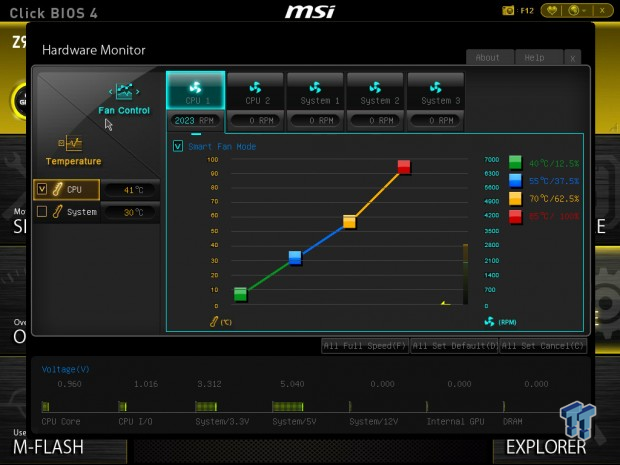Check the System temperature checkbox

tap(42, 212)
